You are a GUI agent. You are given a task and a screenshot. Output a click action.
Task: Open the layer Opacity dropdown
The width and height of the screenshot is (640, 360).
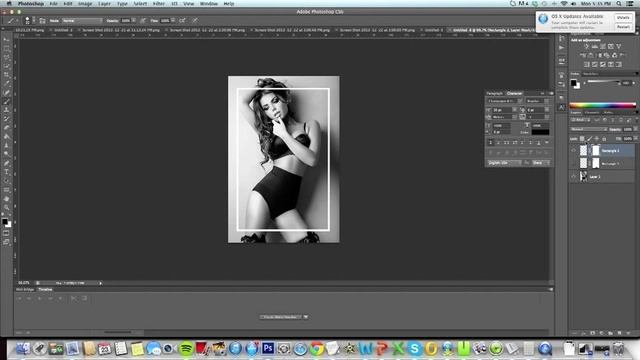(636, 129)
